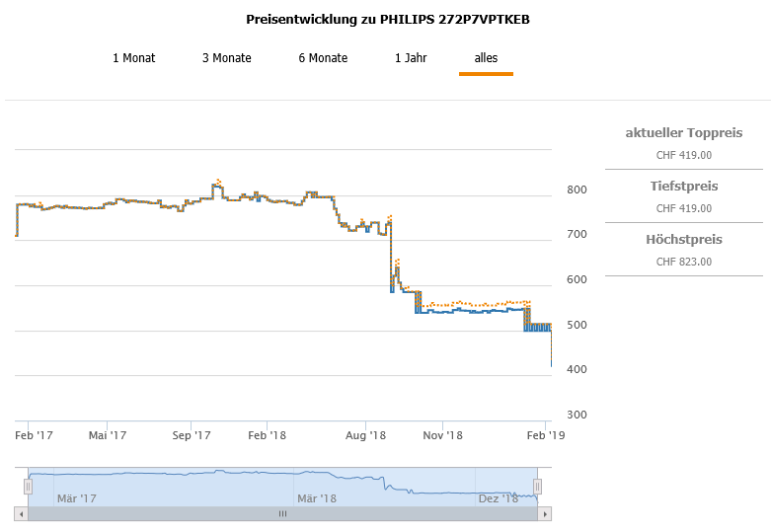The image size is (771, 532).
Task: Click the Dez '18 navigator marker
Action: (x=498, y=498)
